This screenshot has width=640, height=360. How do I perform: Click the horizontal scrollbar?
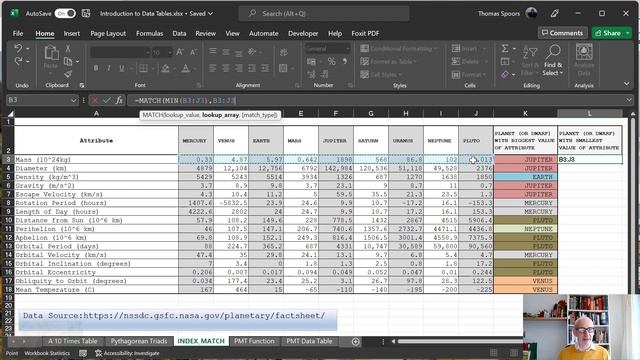click(459, 341)
